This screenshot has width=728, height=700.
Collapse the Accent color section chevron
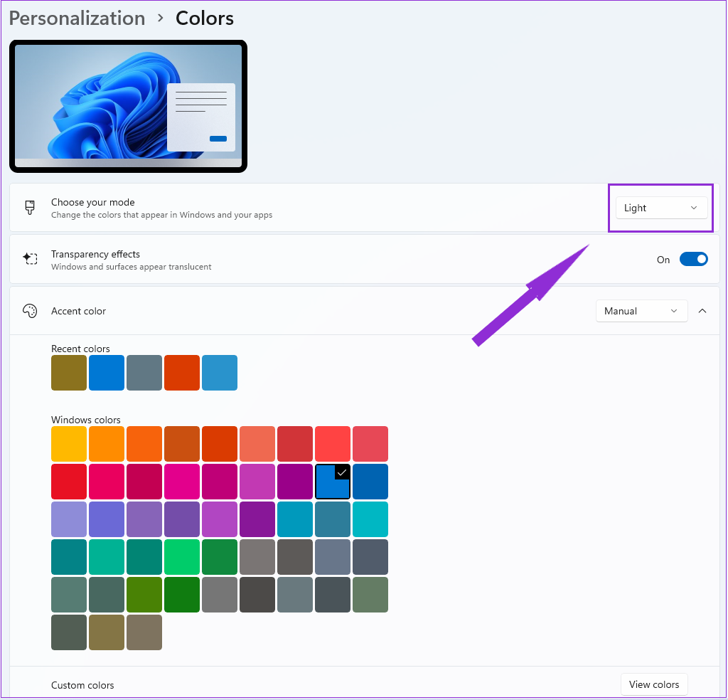click(702, 311)
